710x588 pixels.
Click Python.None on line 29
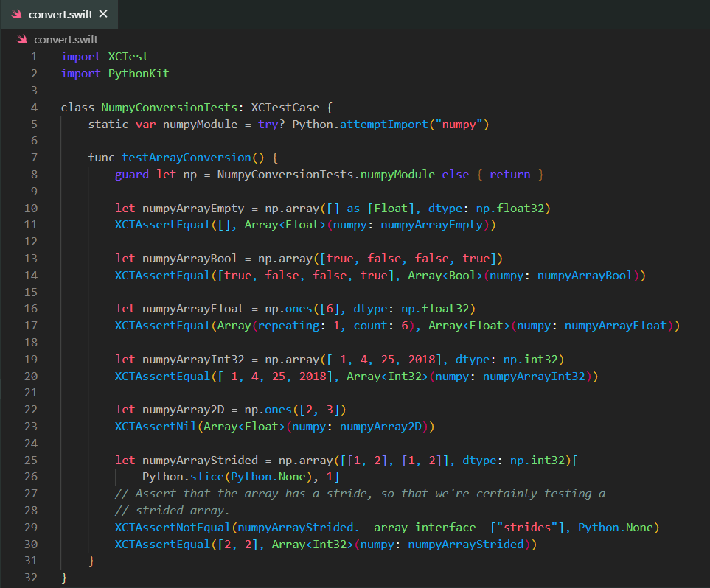pyautogui.click(x=616, y=528)
